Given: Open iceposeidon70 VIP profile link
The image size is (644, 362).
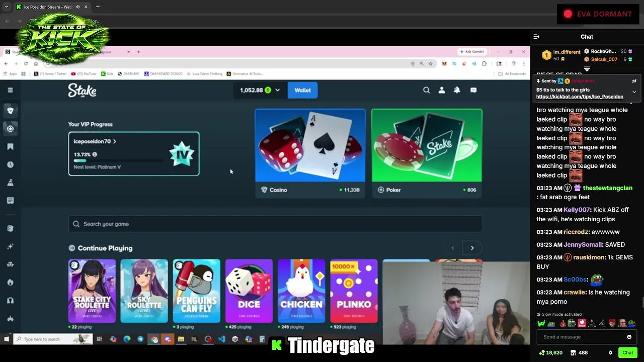Looking at the screenshot, I should point(95,141).
